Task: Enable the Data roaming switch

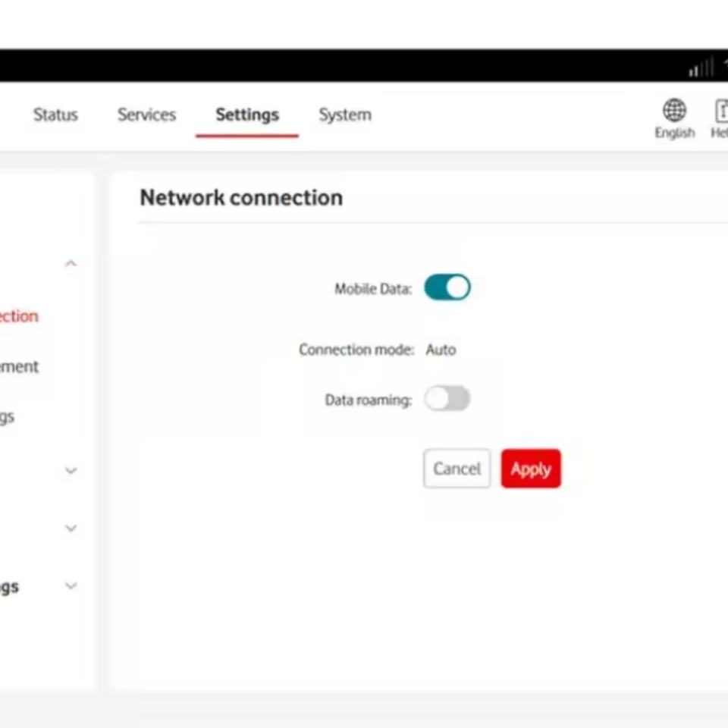Action: tap(447, 398)
